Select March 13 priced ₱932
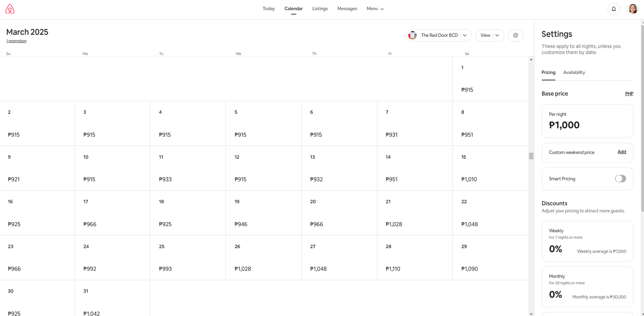644x316 pixels. 339,168
